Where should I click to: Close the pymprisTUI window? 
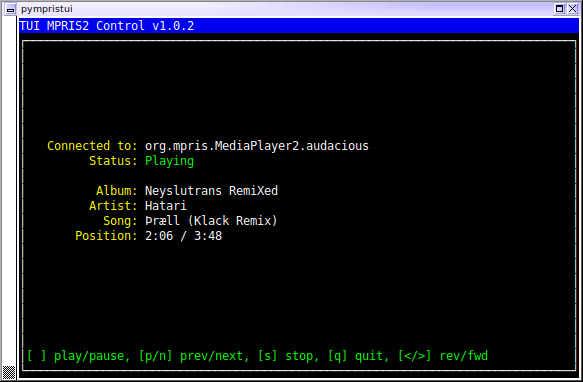pyautogui.click(x=573, y=9)
